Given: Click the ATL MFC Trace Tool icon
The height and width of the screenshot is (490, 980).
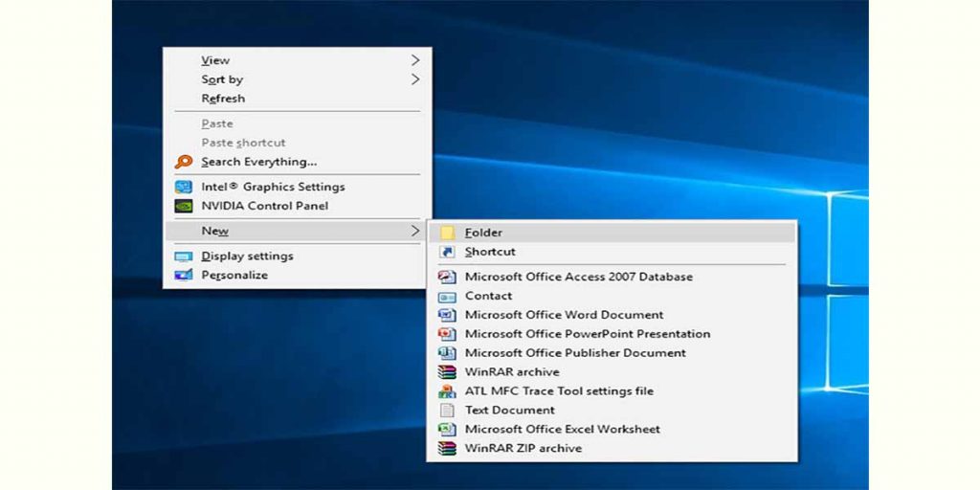Looking at the screenshot, I should click(447, 391).
